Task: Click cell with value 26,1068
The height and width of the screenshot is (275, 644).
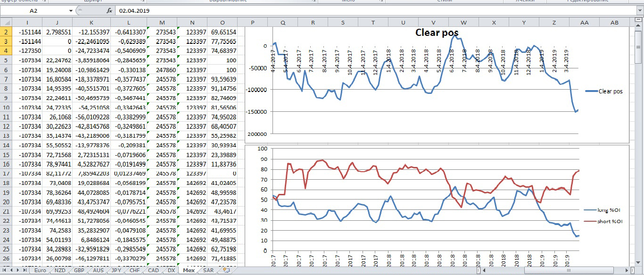Action: (58, 117)
